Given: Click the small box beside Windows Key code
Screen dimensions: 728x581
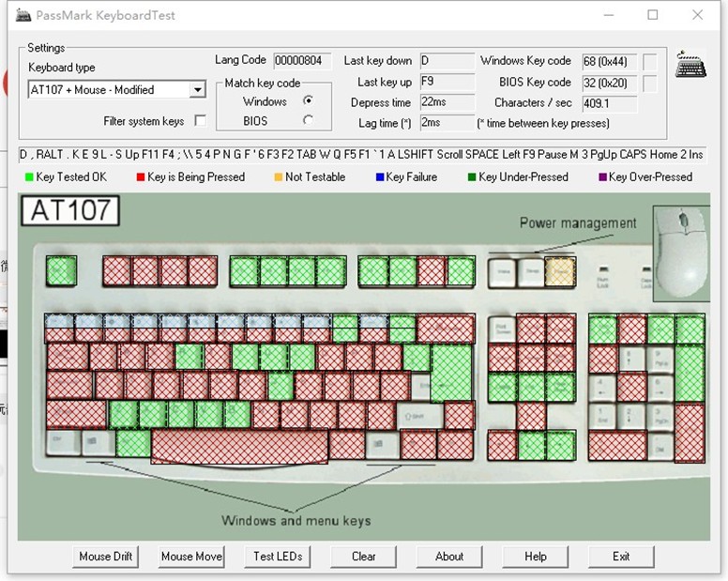Looking at the screenshot, I should click(x=650, y=62).
